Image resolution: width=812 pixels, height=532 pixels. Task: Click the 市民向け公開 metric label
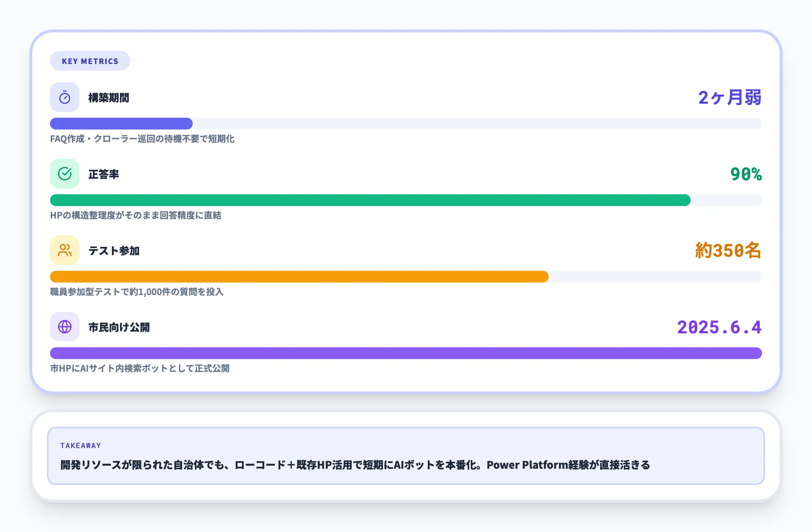point(119,327)
